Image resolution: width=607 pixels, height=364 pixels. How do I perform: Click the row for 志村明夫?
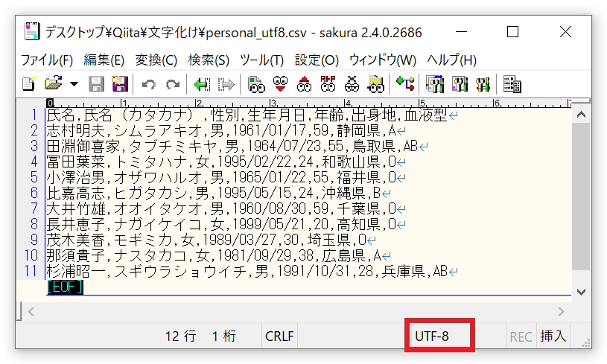pyautogui.click(x=226, y=130)
